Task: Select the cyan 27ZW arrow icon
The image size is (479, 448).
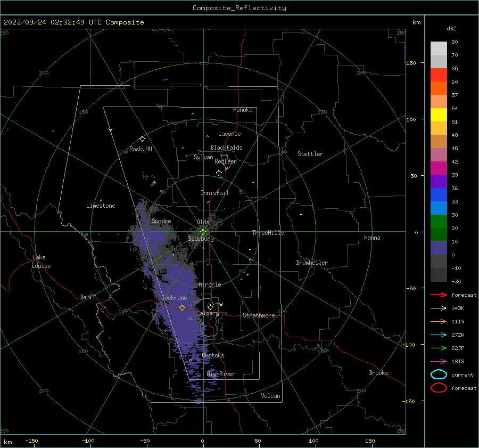Action: pyautogui.click(x=439, y=335)
